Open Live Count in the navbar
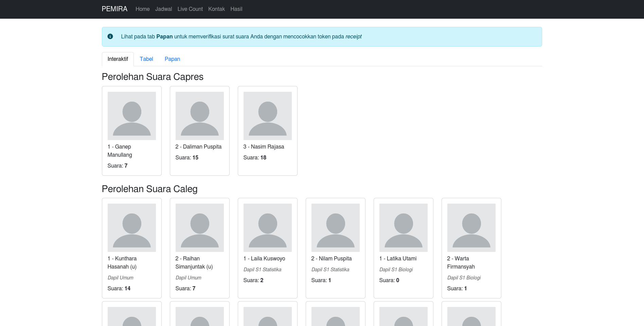 point(190,9)
